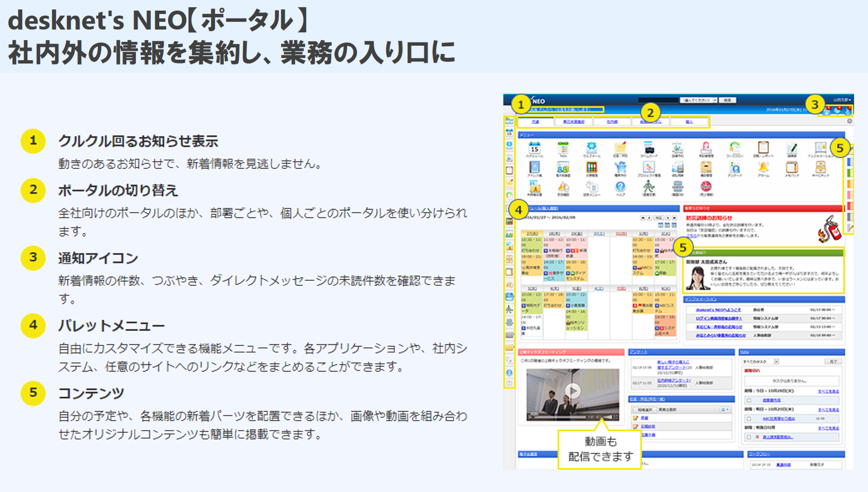Click the 防災訓練のお知らせ heading
This screenshot has height=492, width=868.
[x=709, y=218]
